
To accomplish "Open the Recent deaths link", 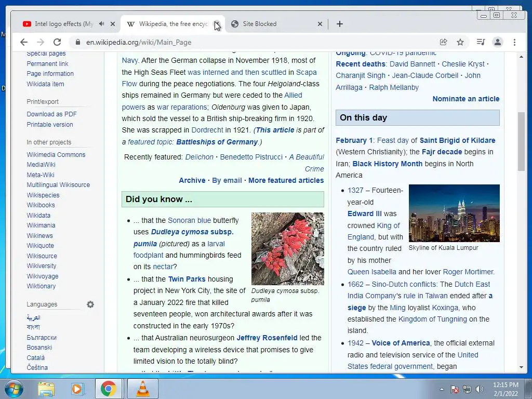I will point(361,64).
